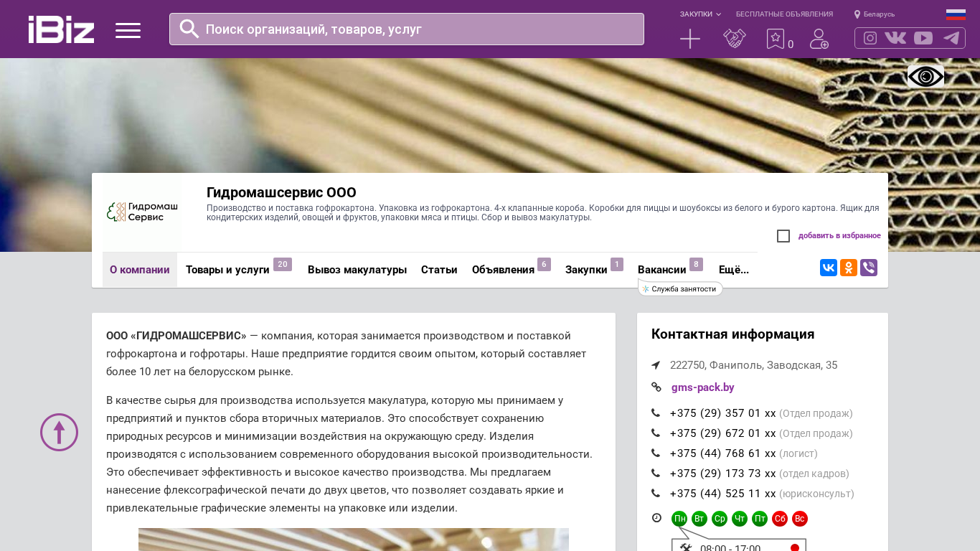Select Monday (Пн) schedule circle

(679, 519)
